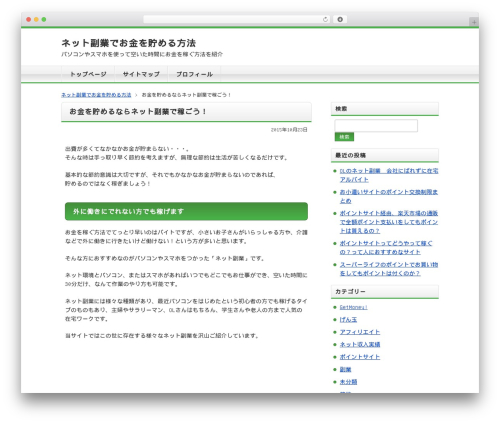
Task: Open the ネット収入実績 category link
Action: click(x=360, y=344)
